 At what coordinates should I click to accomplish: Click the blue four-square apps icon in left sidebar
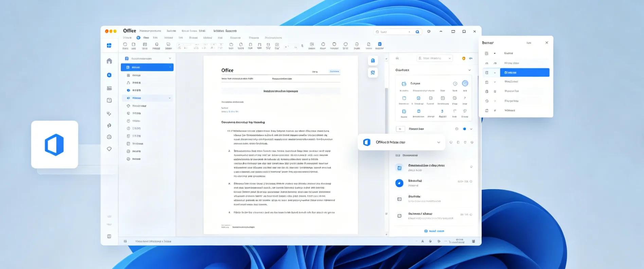(x=109, y=46)
